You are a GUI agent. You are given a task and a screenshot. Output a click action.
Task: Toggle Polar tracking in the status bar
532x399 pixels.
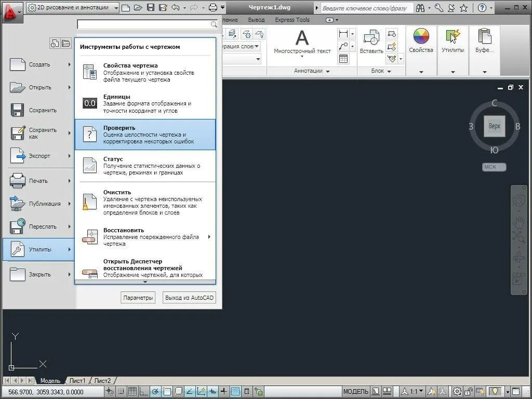(155, 392)
